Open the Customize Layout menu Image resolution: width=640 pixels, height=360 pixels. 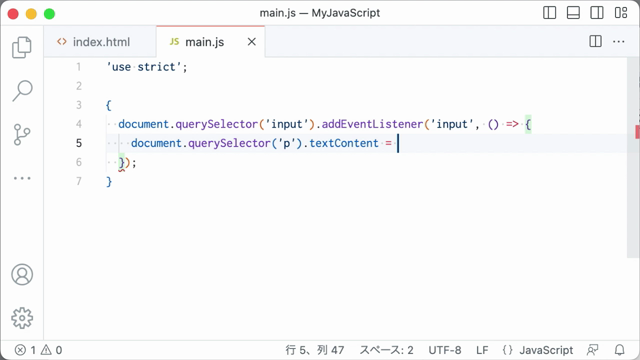click(x=621, y=13)
